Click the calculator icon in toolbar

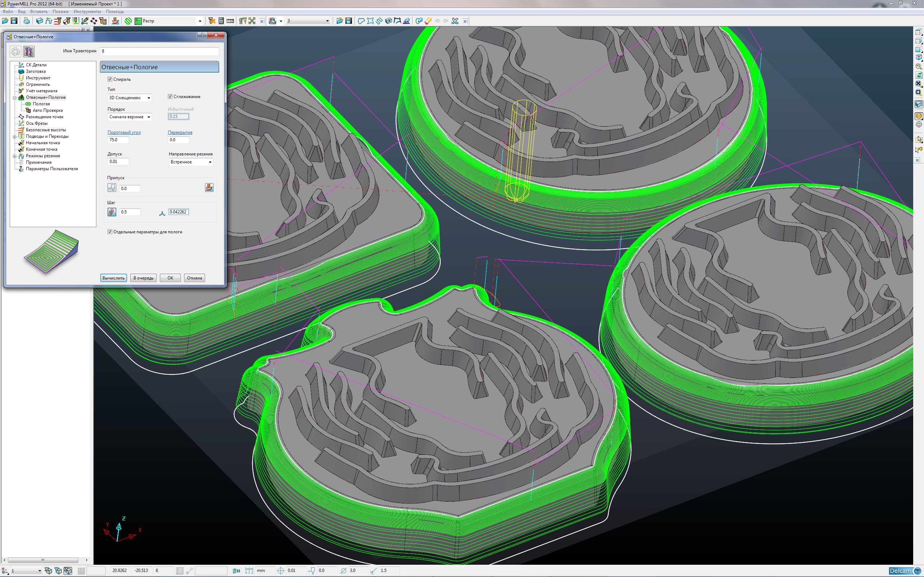pyautogui.click(x=221, y=21)
